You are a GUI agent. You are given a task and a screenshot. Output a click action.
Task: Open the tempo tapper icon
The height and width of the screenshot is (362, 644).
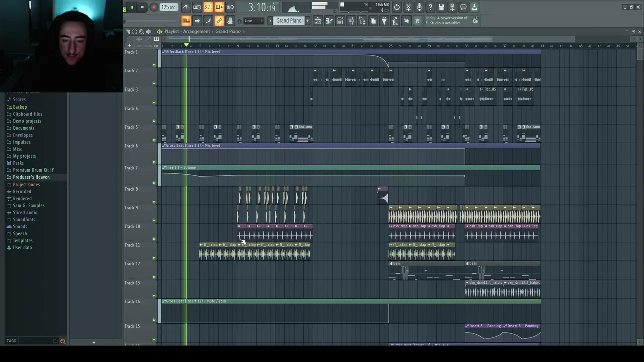(x=395, y=21)
